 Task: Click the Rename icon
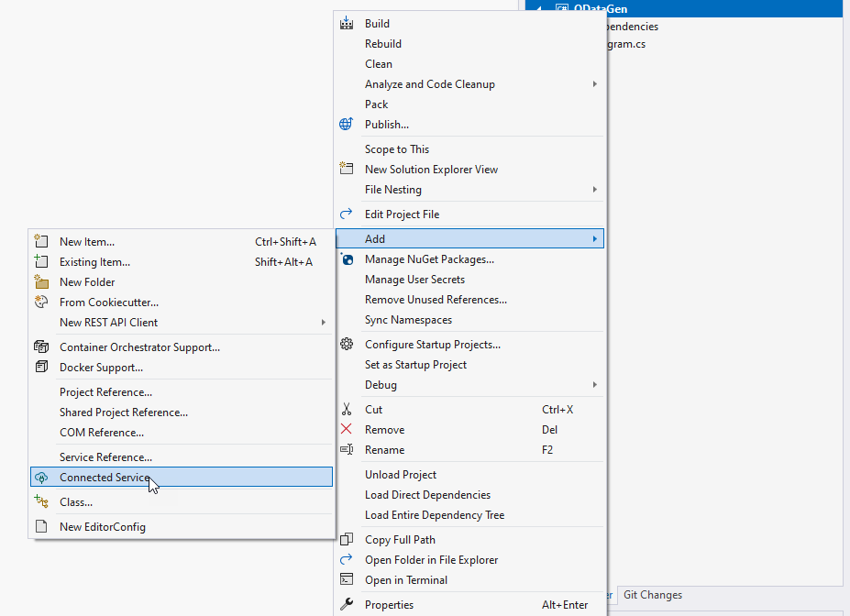[x=347, y=449]
